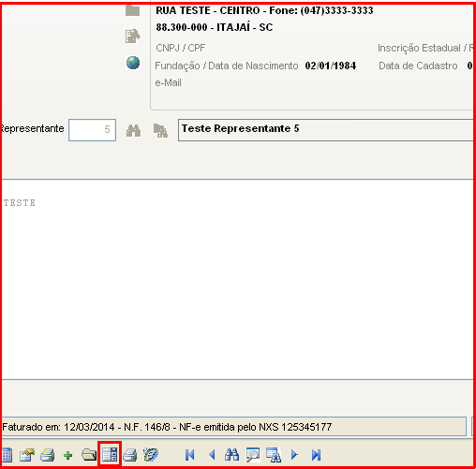This screenshot has height=469, width=476.
Task: Click the Internet Explorer style globe icon
Action: [151, 455]
